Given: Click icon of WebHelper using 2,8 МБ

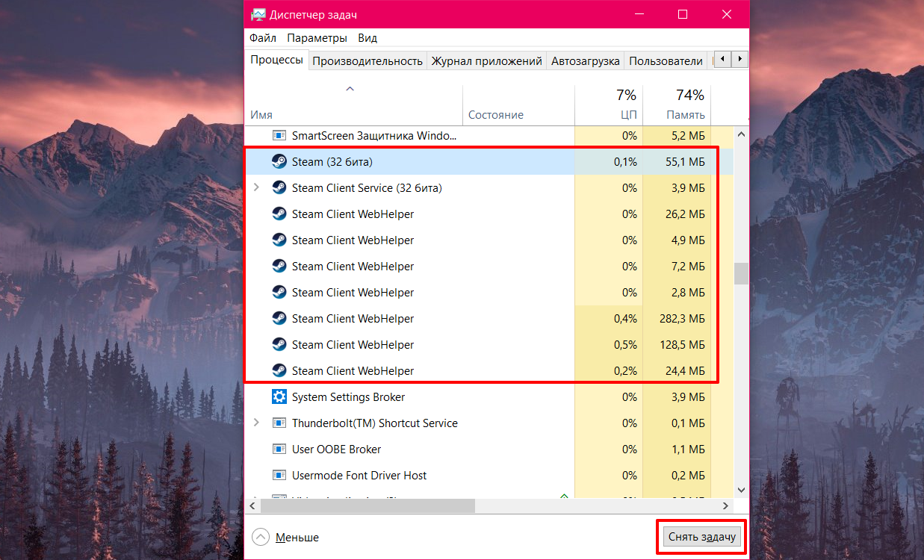Looking at the screenshot, I should (279, 293).
